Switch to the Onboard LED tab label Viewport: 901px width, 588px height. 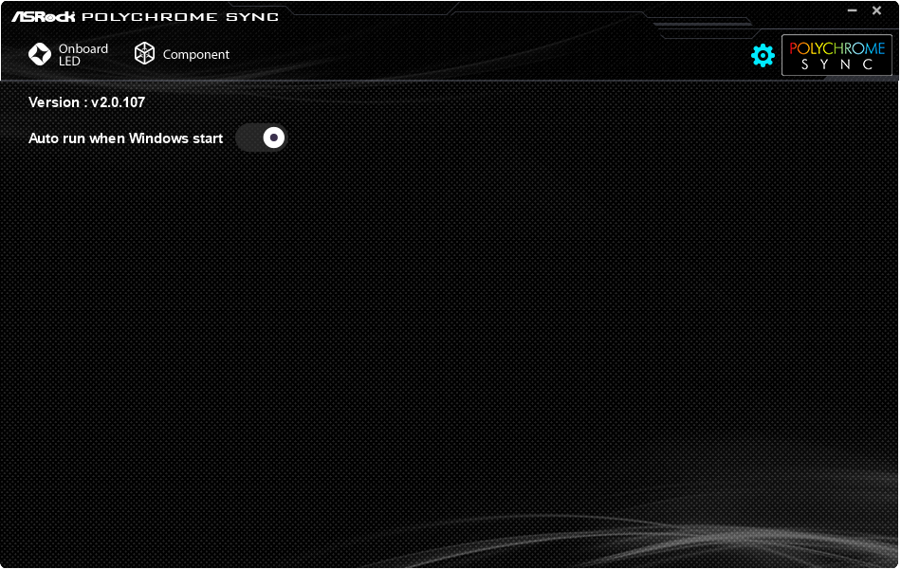(x=83, y=55)
